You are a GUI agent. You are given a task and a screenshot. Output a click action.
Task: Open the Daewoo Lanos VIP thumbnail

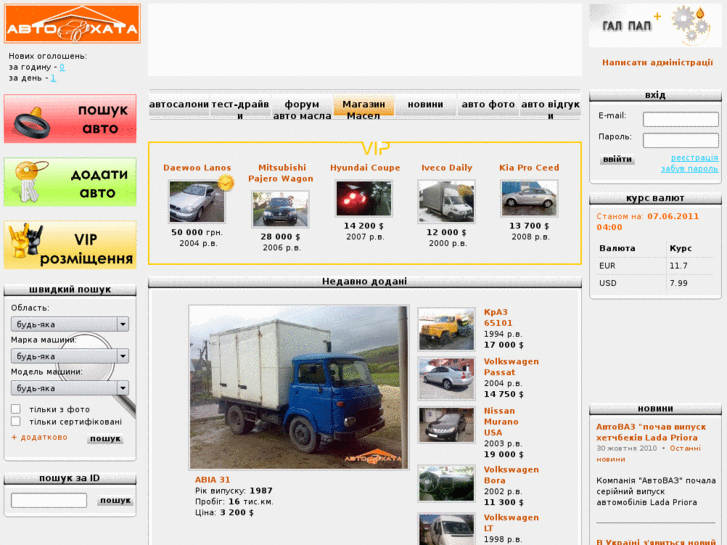click(x=197, y=202)
